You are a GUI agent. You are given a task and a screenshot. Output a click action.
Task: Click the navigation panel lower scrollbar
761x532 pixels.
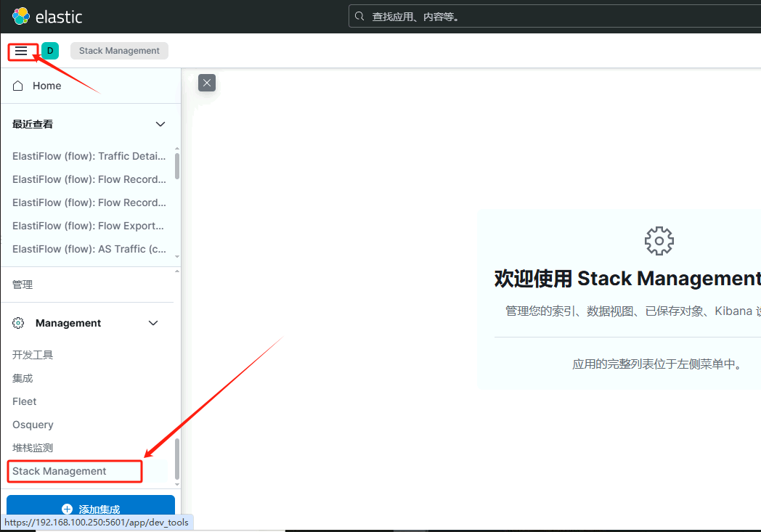pyautogui.click(x=177, y=459)
